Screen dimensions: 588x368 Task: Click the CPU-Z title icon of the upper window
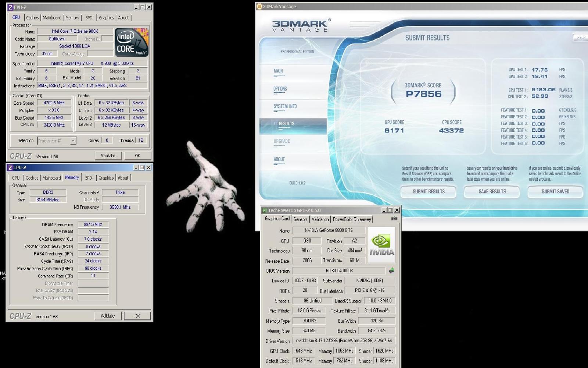(10, 7)
